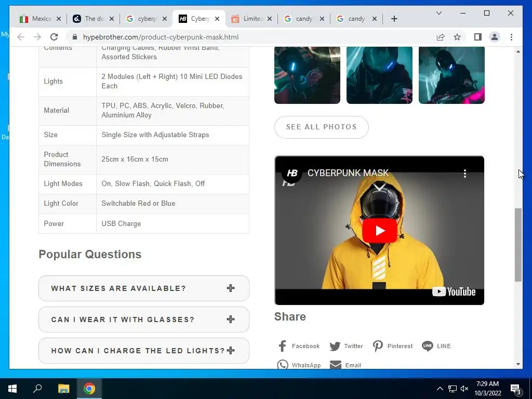
Task: Expand 'Can I wear it with glasses?' question
Action: pos(144,320)
